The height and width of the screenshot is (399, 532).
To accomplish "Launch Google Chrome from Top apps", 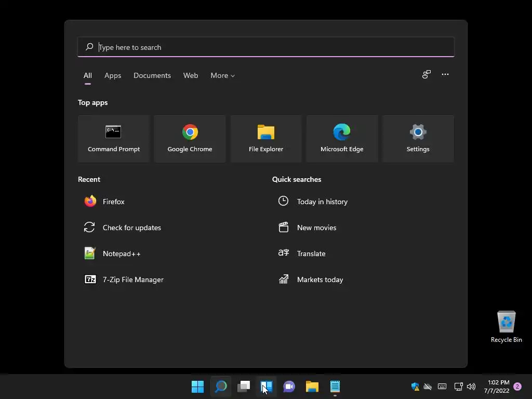I will click(190, 138).
